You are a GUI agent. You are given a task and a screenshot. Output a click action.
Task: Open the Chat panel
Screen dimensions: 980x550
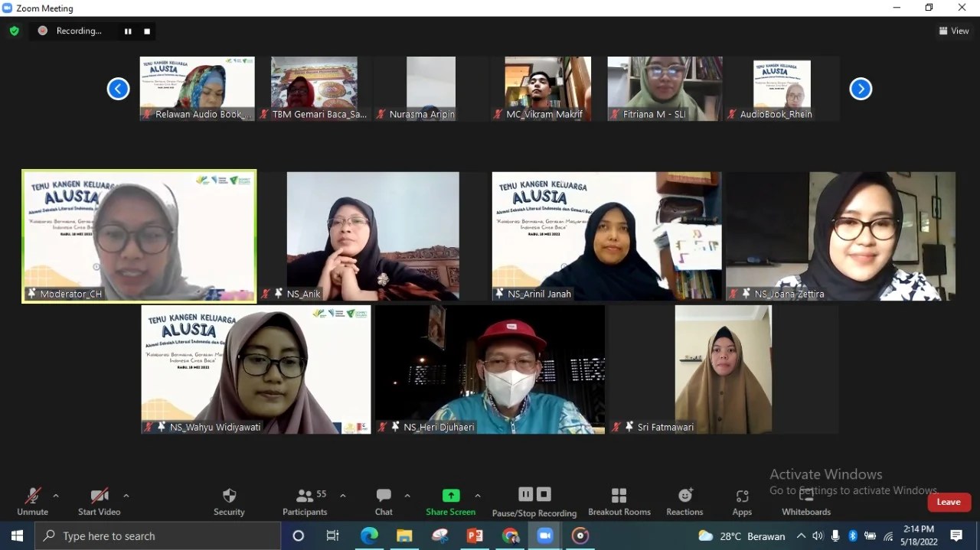pos(384,502)
